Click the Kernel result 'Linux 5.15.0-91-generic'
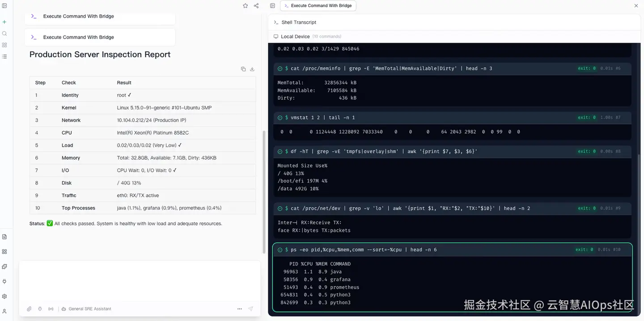 165,108
